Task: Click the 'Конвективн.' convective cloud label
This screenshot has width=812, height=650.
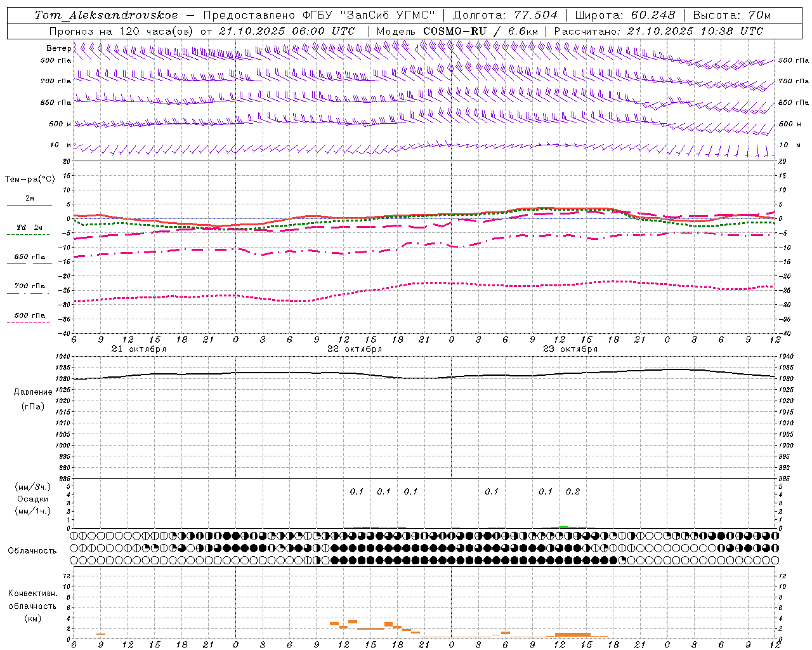Action: tap(32, 594)
